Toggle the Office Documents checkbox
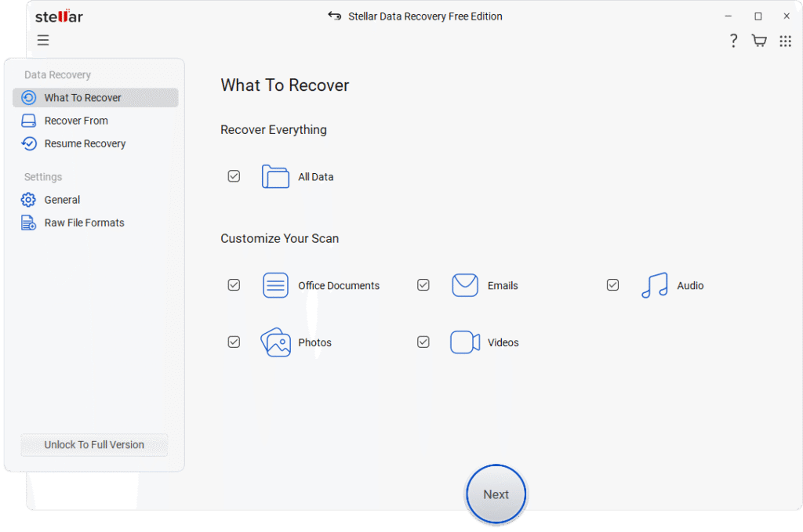The height and width of the screenshot is (532, 803). [234, 285]
